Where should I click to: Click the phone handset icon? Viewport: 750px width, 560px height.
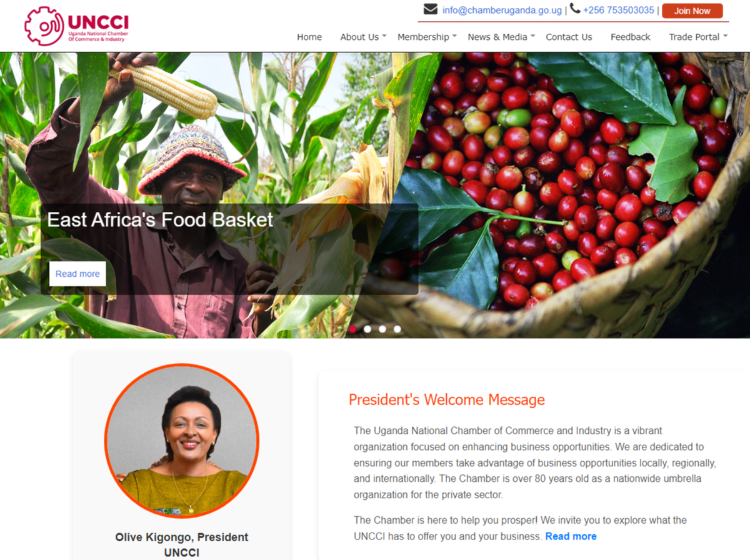click(575, 8)
